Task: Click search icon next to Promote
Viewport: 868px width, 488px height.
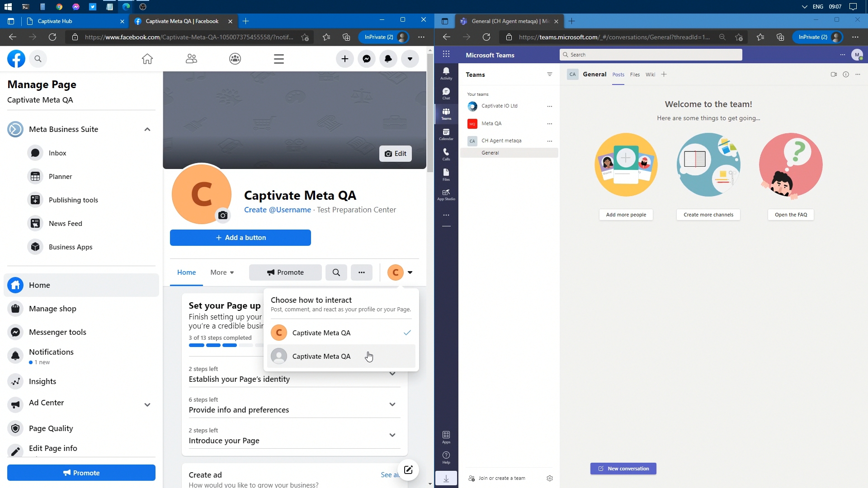Action: [336, 272]
